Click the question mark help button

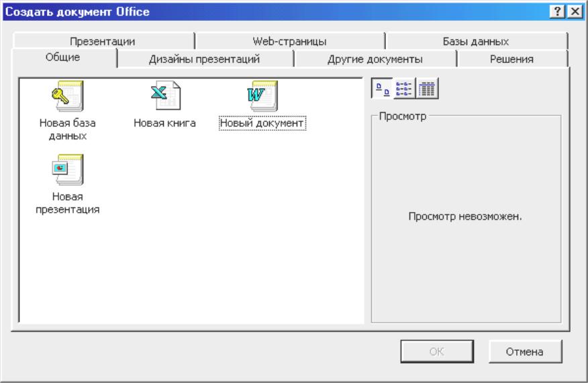pyautogui.click(x=557, y=11)
